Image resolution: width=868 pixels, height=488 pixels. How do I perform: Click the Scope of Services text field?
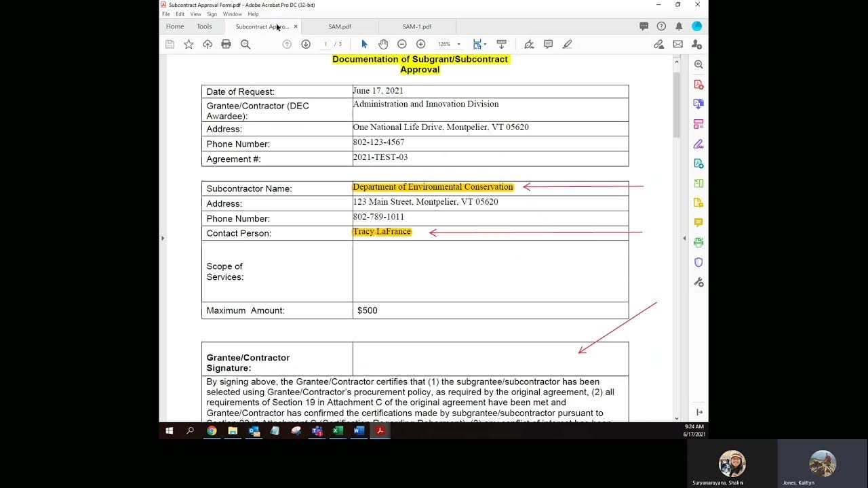[x=490, y=271]
